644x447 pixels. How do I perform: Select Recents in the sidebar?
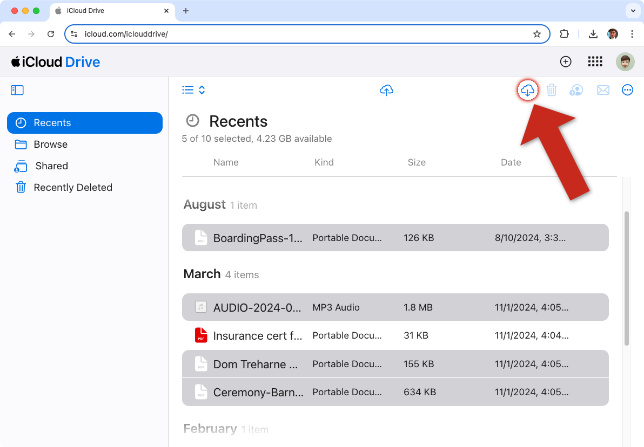(85, 123)
